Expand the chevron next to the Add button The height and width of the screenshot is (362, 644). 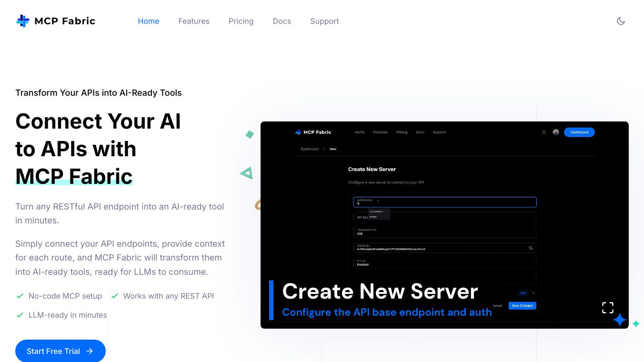pos(533,293)
